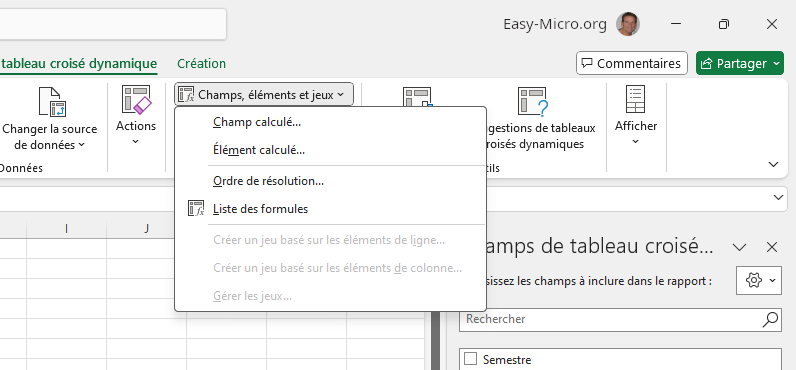This screenshot has width=796, height=370.
Task: Collapse the Champs, éléments et jeux dropdown
Action: [264, 94]
